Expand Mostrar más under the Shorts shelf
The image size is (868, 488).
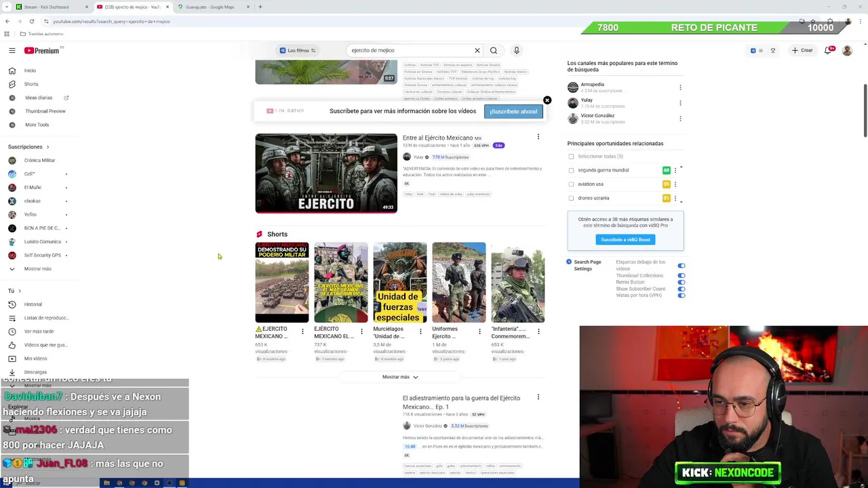[400, 377]
